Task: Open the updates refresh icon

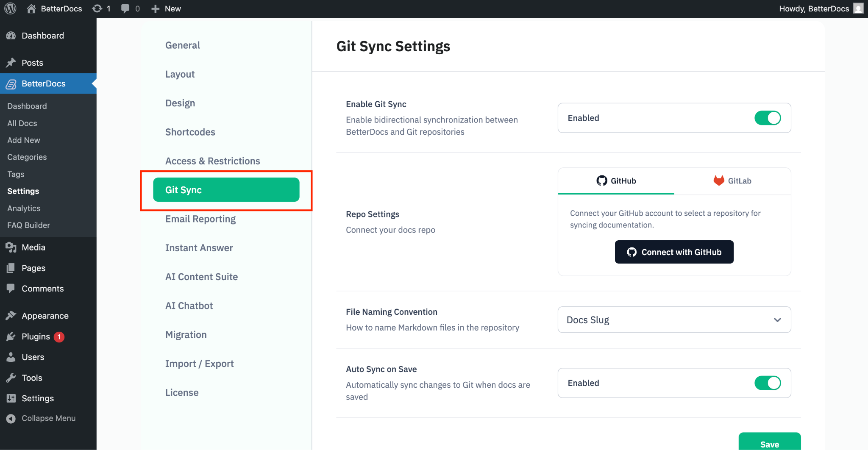Action: tap(97, 8)
